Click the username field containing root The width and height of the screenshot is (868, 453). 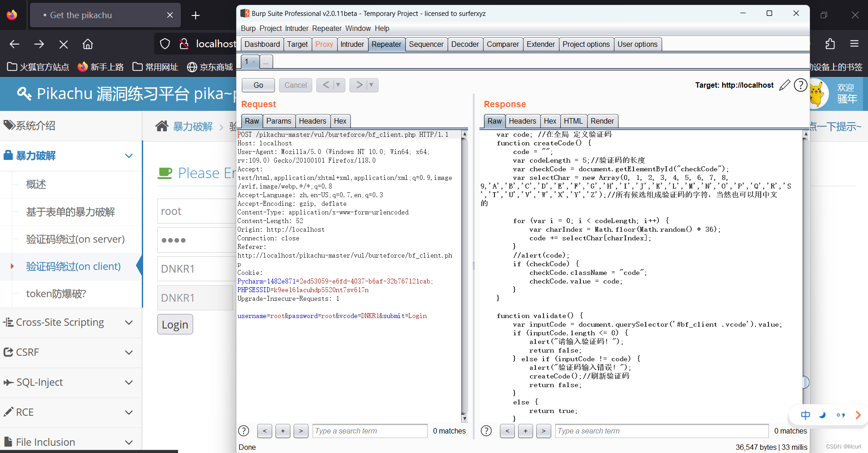197,211
